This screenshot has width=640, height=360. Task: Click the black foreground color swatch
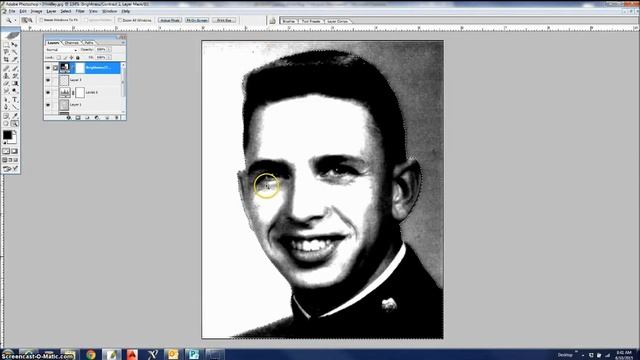pos(7,134)
